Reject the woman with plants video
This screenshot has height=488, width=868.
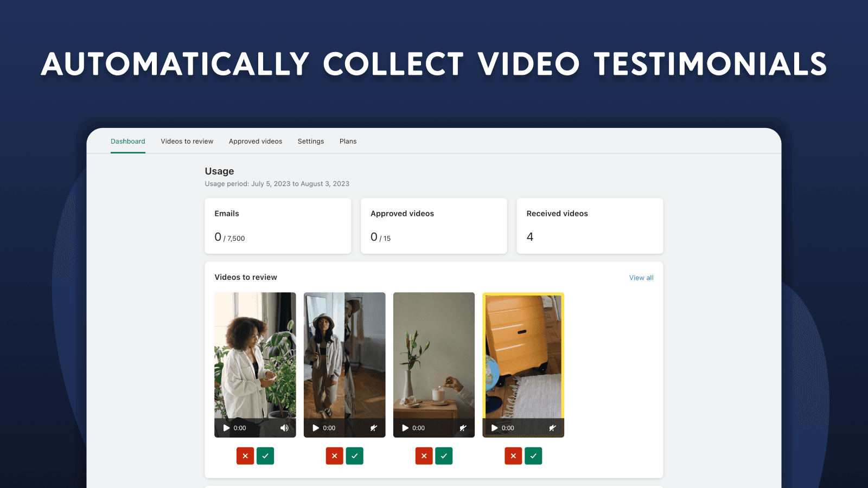coord(245,456)
